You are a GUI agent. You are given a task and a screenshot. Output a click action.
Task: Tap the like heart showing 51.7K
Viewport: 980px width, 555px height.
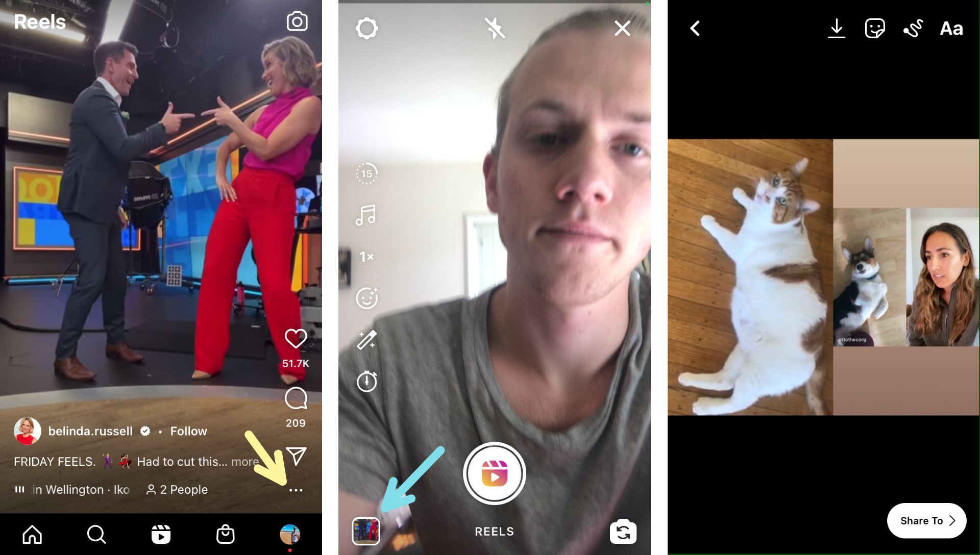tap(296, 339)
